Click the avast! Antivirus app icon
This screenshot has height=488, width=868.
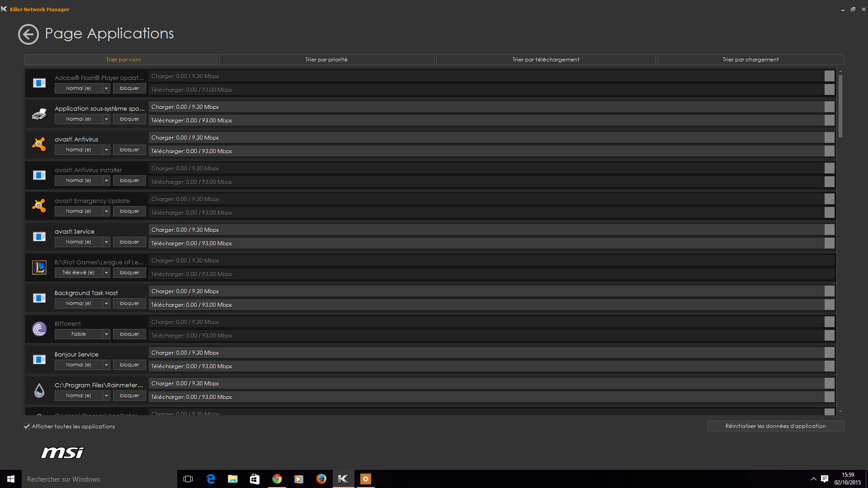tap(39, 144)
